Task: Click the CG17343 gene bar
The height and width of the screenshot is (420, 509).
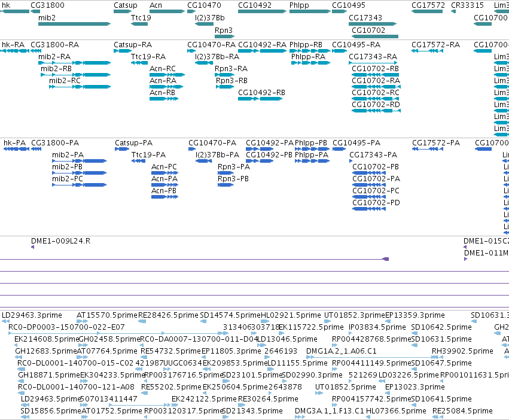Action: (373, 24)
